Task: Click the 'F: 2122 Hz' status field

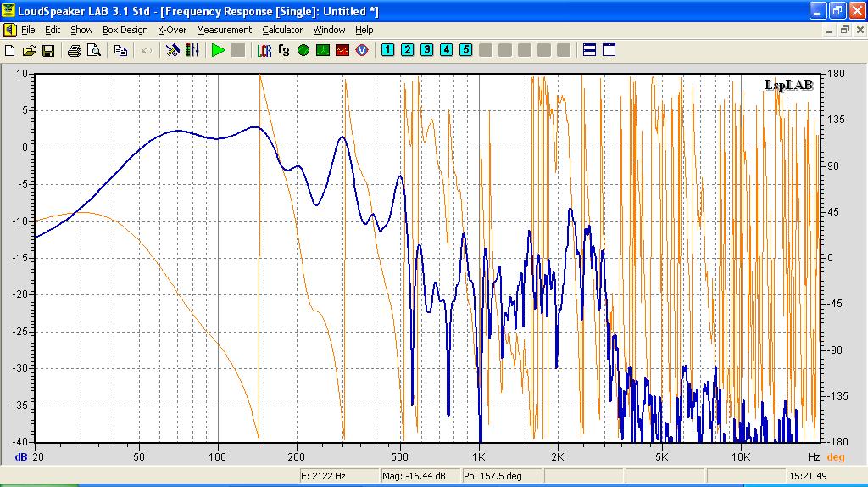Action: point(338,476)
